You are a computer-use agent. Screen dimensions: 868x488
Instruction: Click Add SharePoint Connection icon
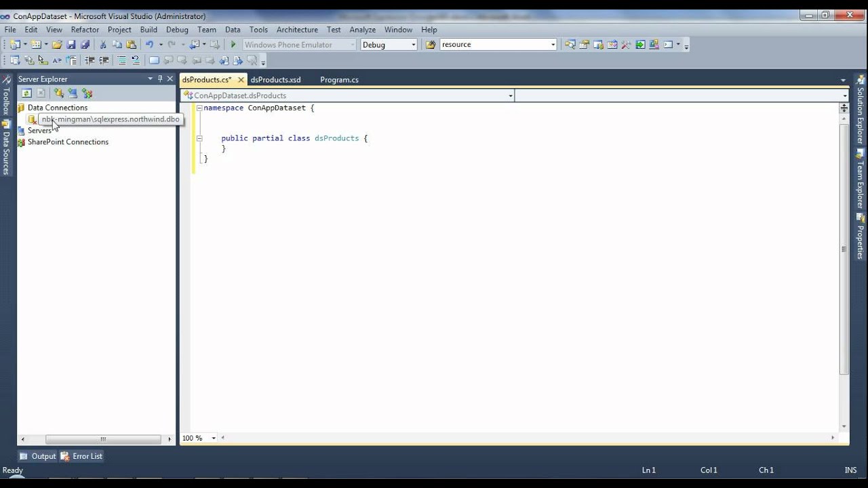87,94
